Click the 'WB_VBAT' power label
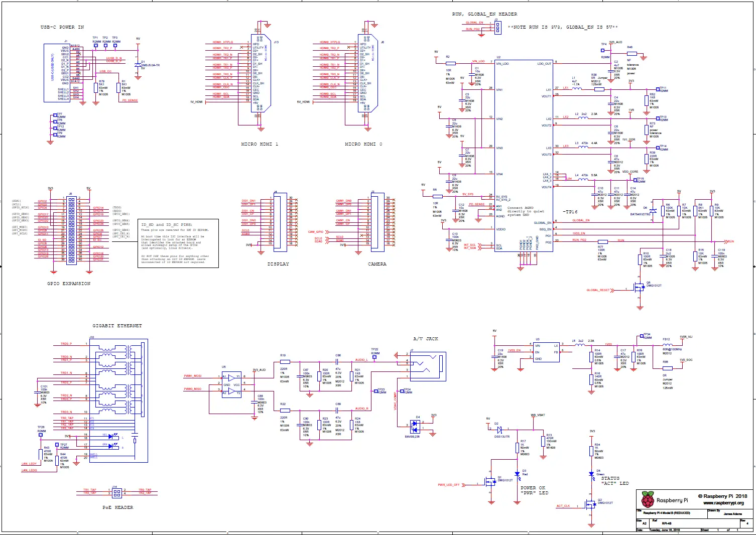The height and width of the screenshot is (535, 756). [538, 415]
